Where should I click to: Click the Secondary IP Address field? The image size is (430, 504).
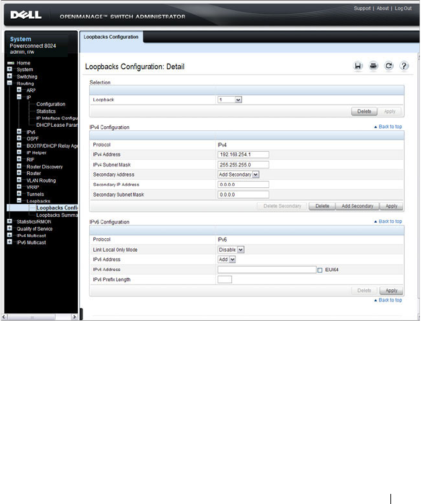click(244, 185)
